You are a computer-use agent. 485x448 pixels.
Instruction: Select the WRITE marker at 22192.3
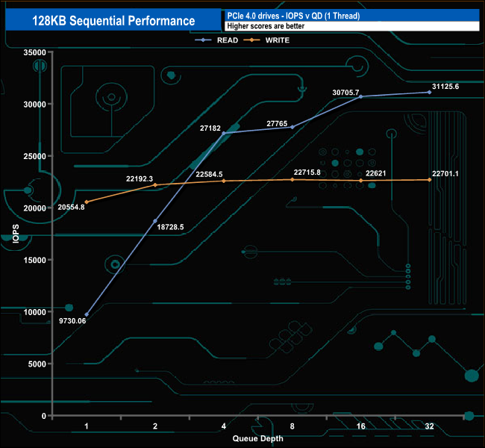(155, 185)
